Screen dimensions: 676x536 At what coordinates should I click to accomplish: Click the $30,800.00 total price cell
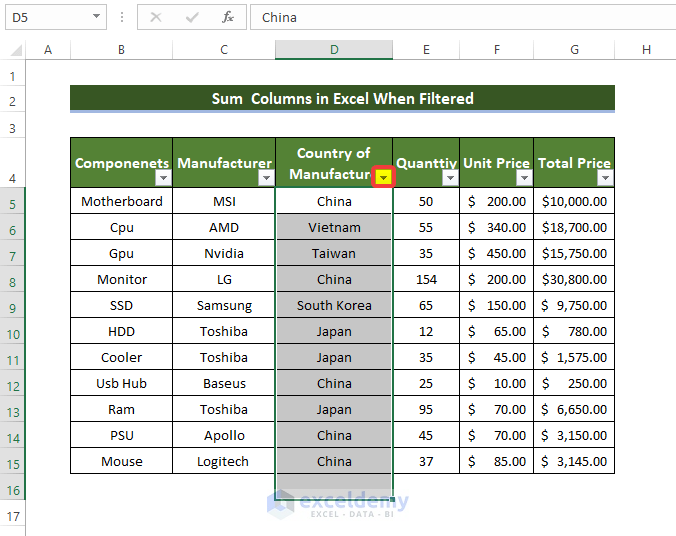click(x=574, y=279)
